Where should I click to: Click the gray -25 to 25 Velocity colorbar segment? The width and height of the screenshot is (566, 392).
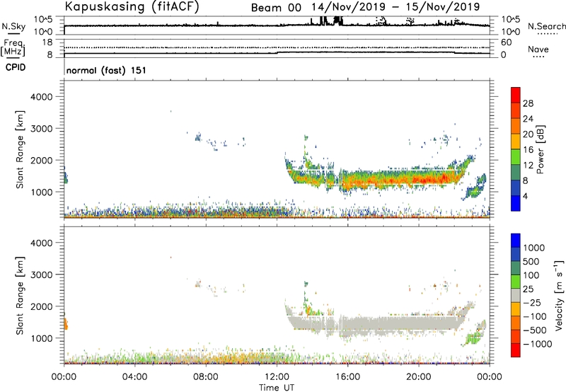[516, 296]
